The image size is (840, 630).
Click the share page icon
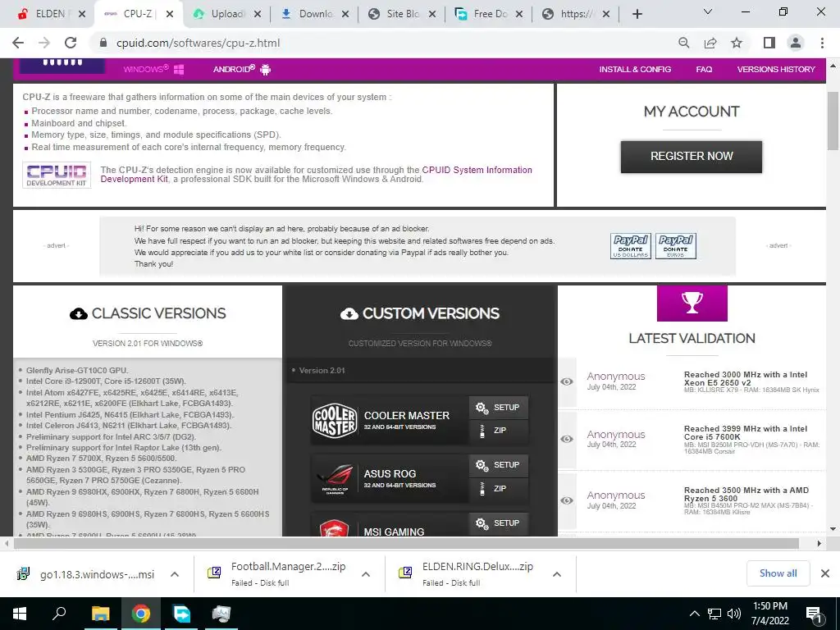[710, 43]
